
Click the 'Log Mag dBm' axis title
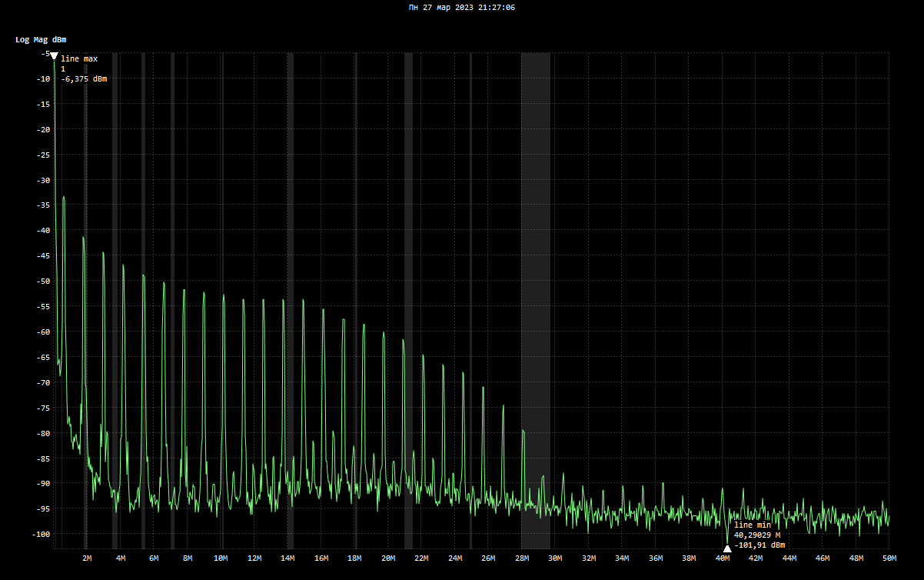coord(41,39)
